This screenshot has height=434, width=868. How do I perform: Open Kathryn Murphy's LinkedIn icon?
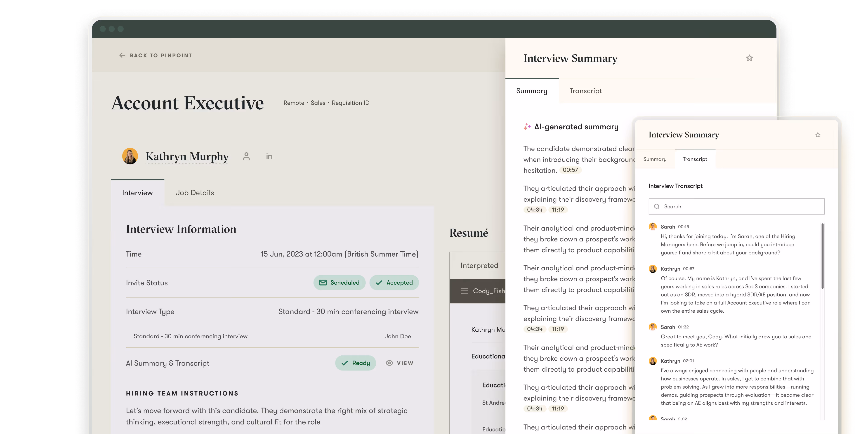pos(269,156)
